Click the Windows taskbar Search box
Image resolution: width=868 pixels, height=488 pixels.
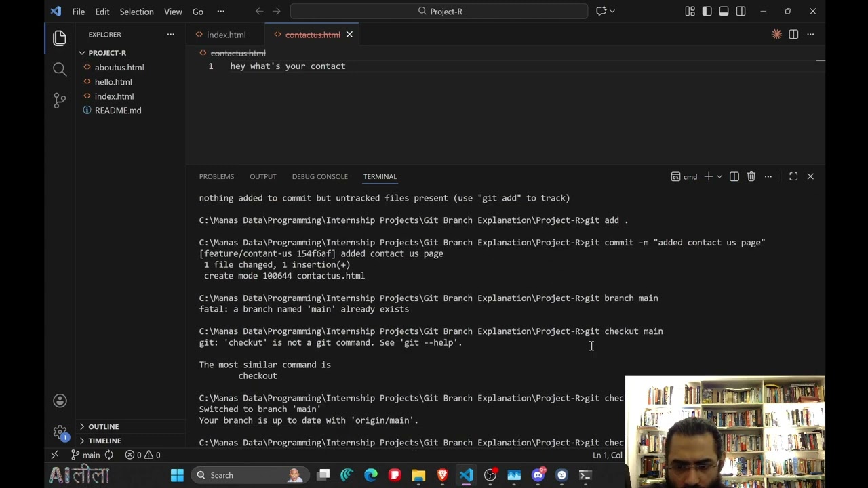coord(249,475)
